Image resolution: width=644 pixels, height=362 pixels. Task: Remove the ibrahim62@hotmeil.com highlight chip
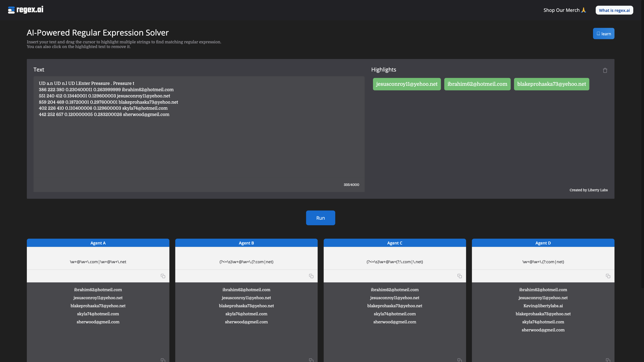coord(477,84)
